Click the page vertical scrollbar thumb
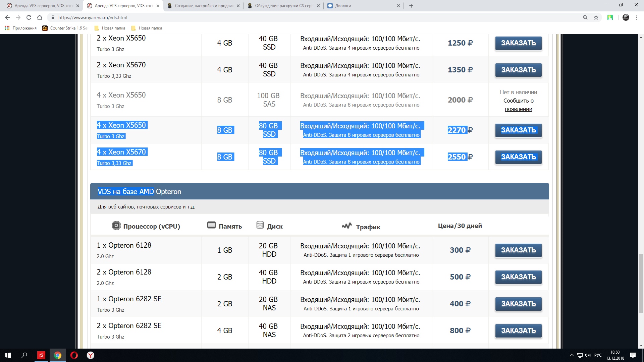644x362 pixels. tap(641, 284)
